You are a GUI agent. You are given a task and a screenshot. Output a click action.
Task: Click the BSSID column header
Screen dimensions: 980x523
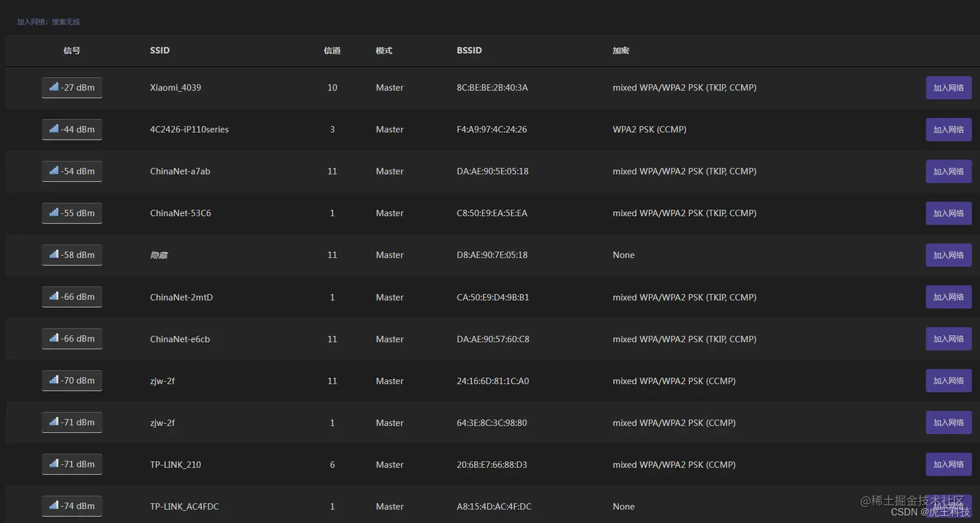pos(469,51)
